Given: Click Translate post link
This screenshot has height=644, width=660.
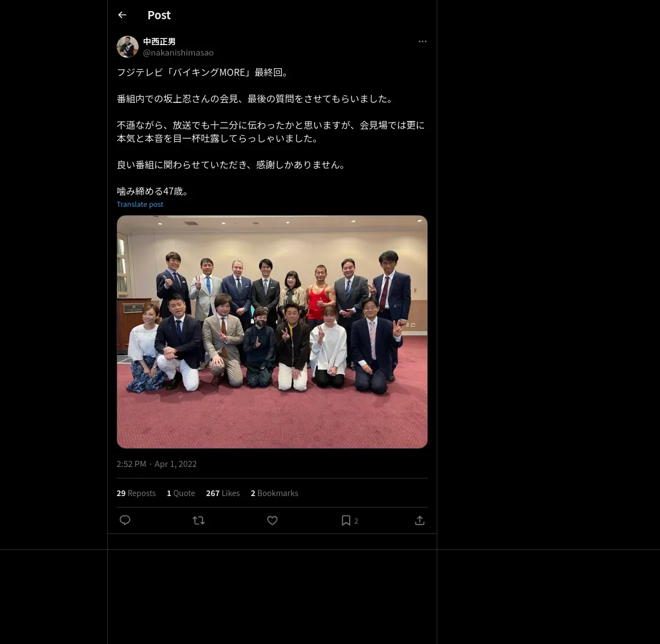Looking at the screenshot, I should click(140, 204).
